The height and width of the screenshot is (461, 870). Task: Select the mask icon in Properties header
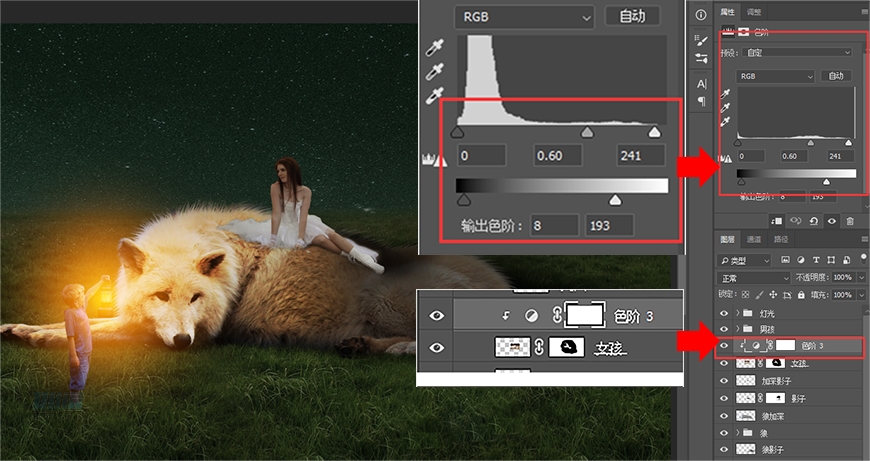tap(743, 32)
